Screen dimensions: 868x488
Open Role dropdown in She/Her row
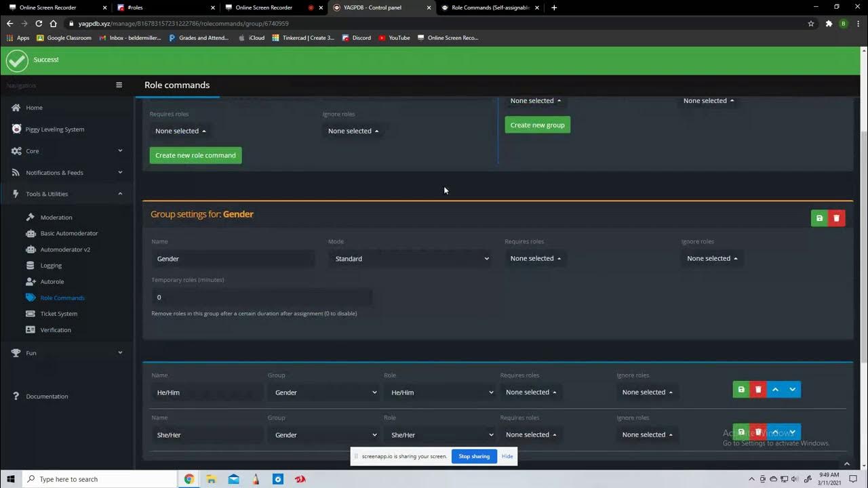[x=440, y=434]
